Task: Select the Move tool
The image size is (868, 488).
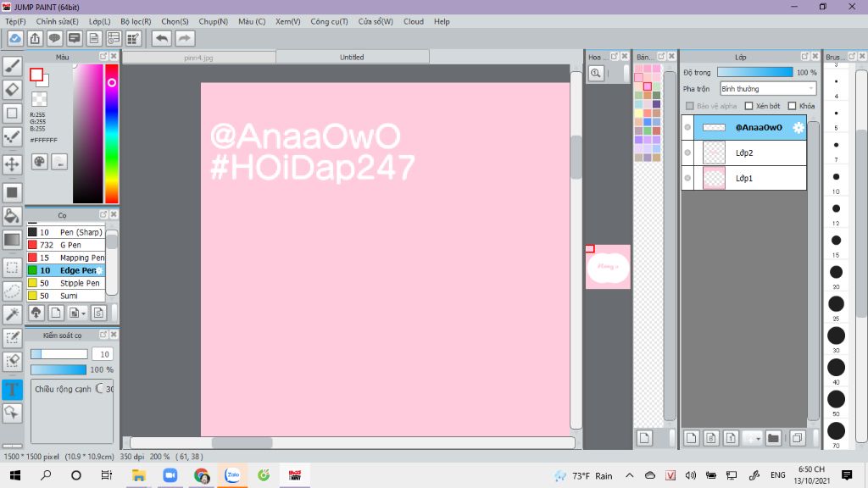Action: (x=12, y=164)
